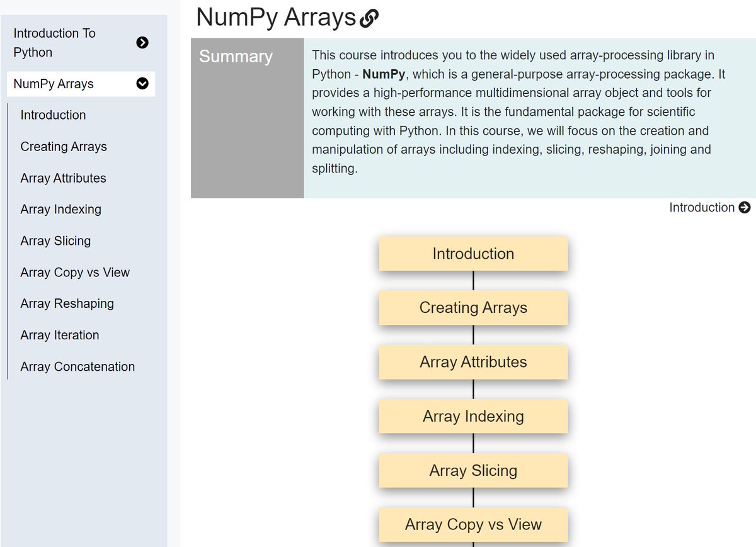
Task: Click the permalink chain icon beside NumPy Arrays
Action: (369, 19)
